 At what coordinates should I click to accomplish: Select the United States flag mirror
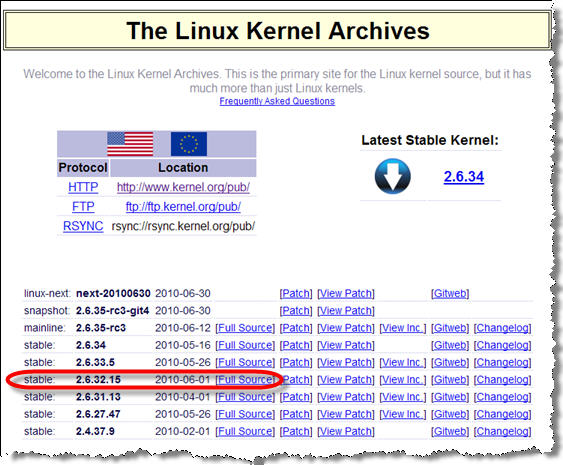tap(130, 144)
